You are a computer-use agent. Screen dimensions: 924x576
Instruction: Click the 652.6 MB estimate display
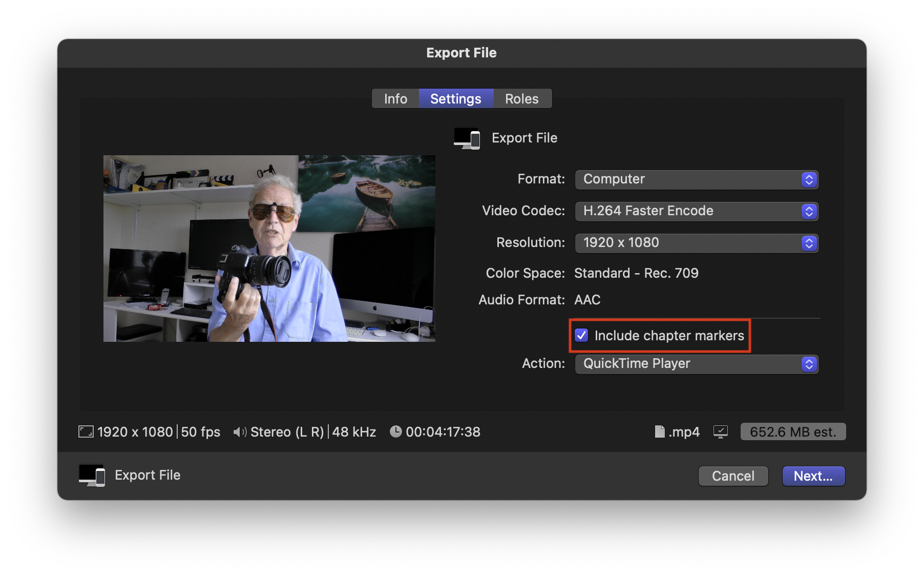tap(793, 431)
